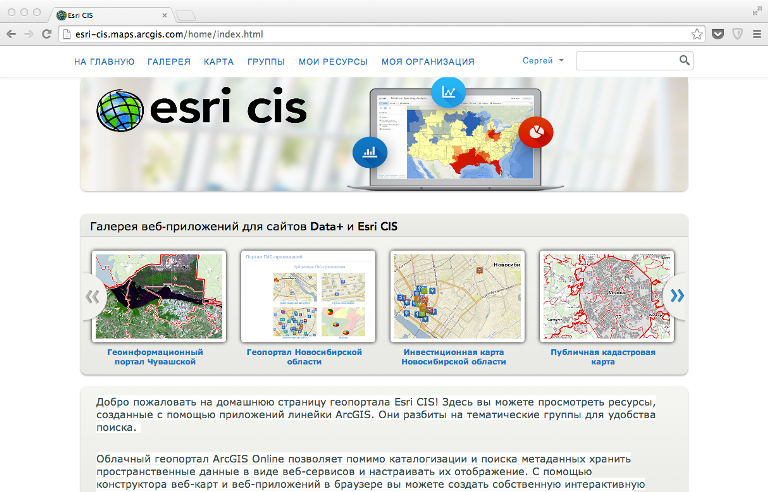768x492 pixels.
Task: Click the Геопортал Новосибирской thumbnail
Action: point(308,296)
